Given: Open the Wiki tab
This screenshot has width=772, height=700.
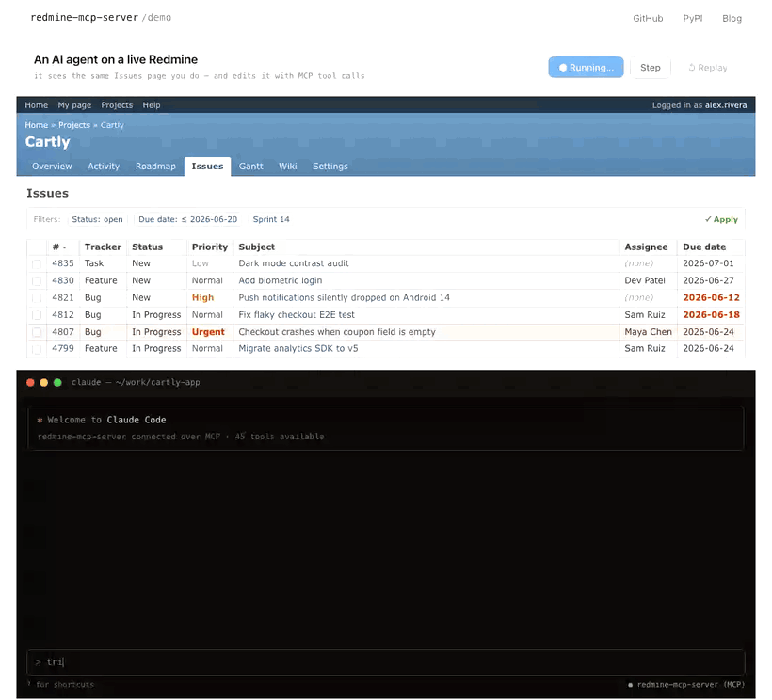Looking at the screenshot, I should (288, 167).
